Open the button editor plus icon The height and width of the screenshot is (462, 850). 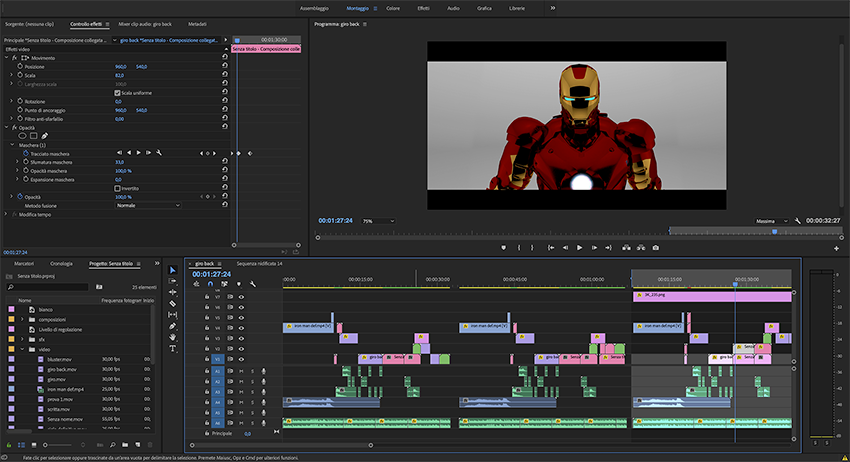coord(836,248)
